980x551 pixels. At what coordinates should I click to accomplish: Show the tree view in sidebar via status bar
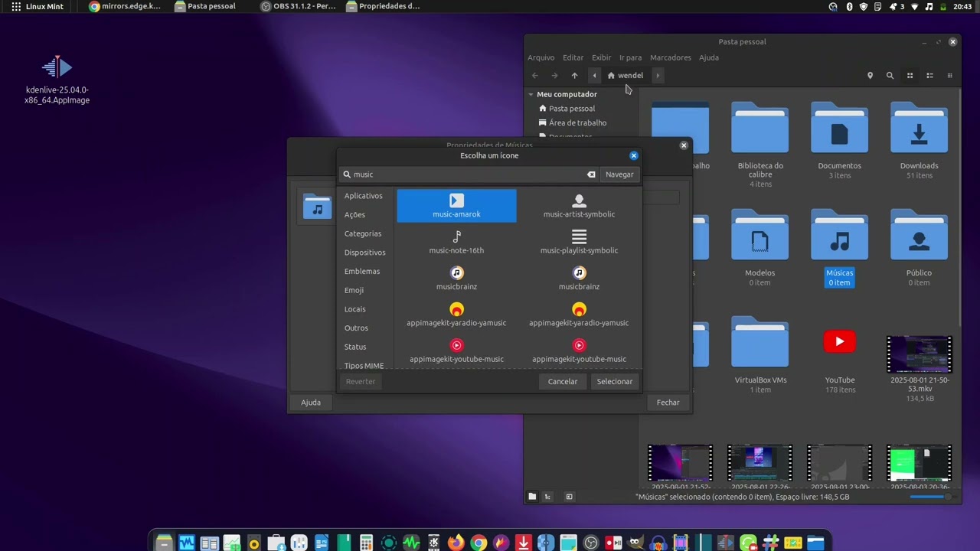(x=547, y=497)
